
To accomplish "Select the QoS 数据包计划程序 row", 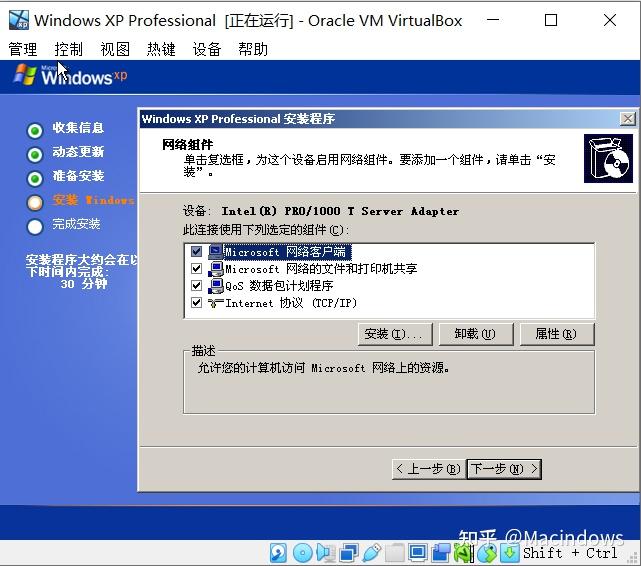I will 390,286.
